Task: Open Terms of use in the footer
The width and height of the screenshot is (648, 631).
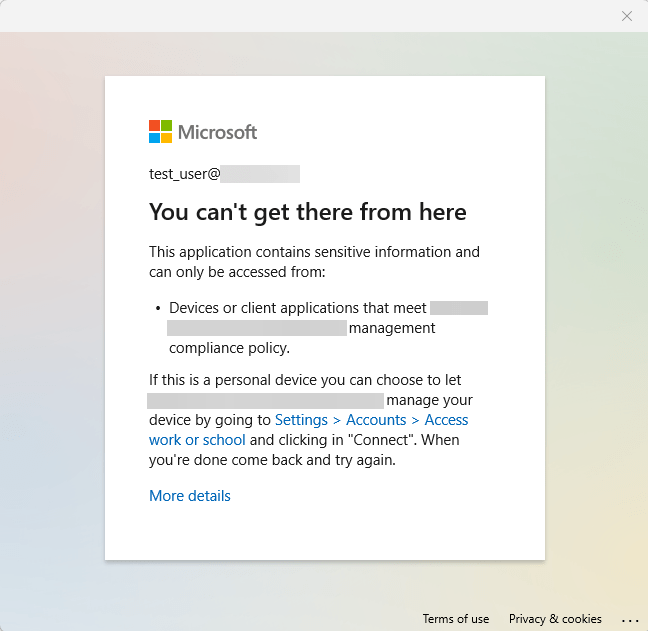Action: [455, 619]
